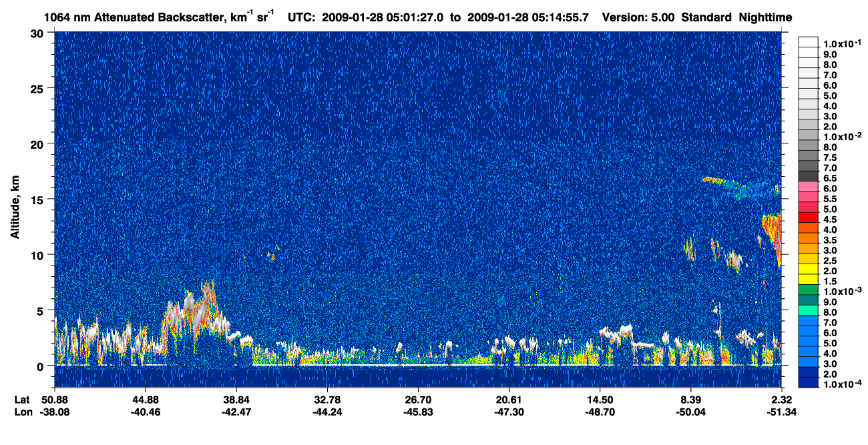Click the longitude value "-44.24"
The height and width of the screenshot is (445, 868).
pyautogui.click(x=327, y=412)
